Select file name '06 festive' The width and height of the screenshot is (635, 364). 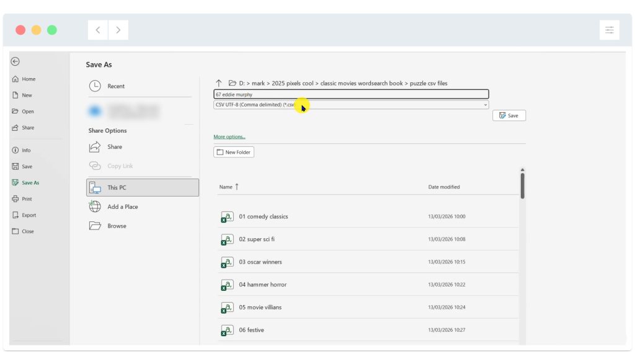(252, 330)
